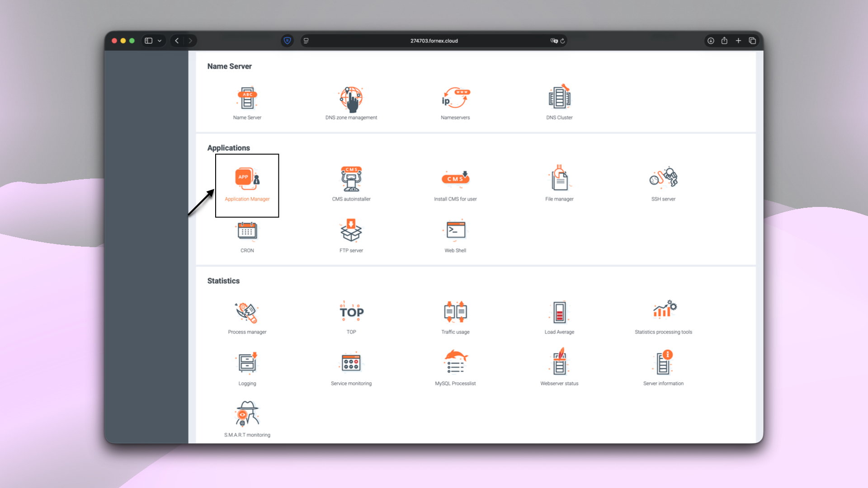
Task: Open the FTP server settings
Action: coord(351,234)
